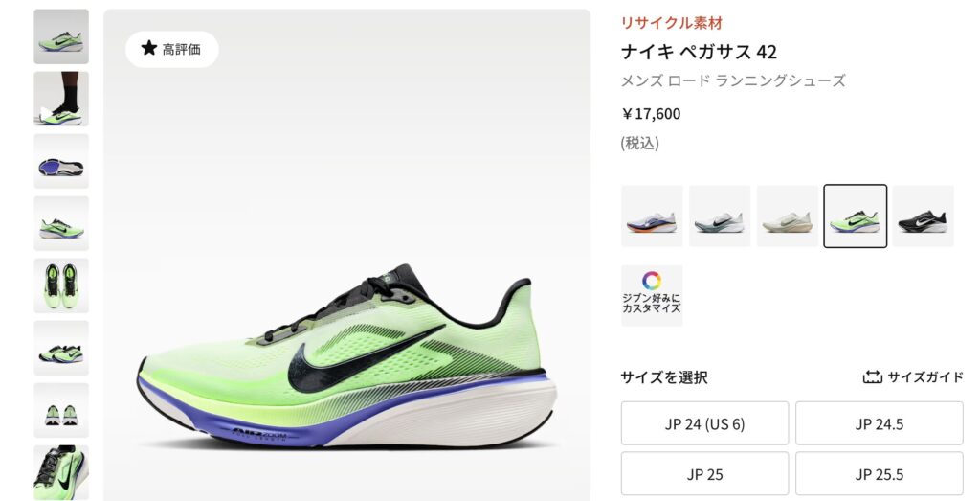Choose the selected green colorway swatch
The width and height of the screenshot is (980, 501).
pos(855,216)
